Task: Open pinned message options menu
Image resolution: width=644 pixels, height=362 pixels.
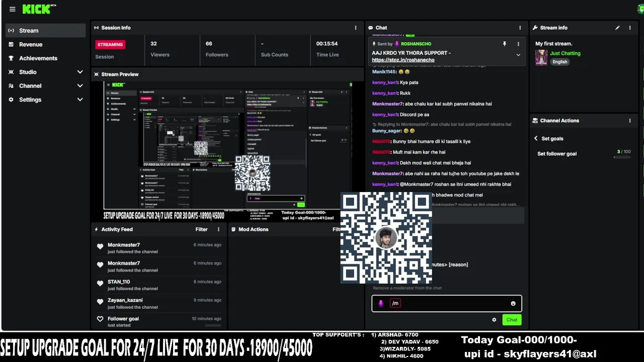Action: (x=518, y=44)
